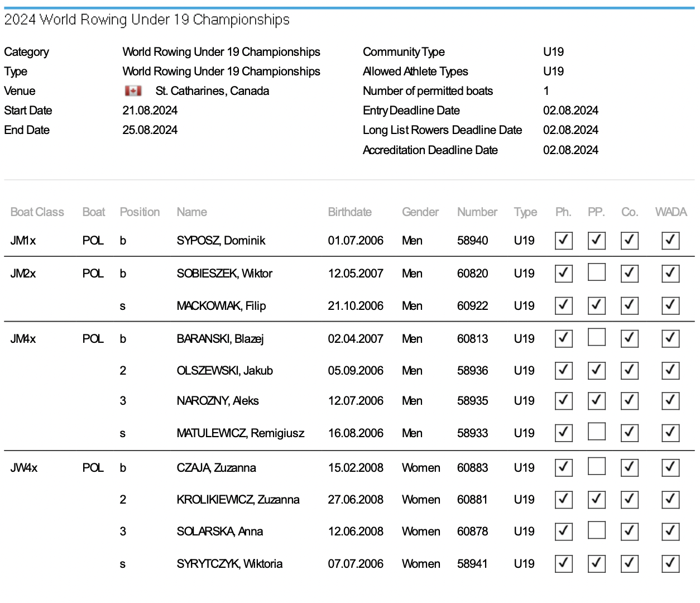
Task: Toggle WADA checkbox for SOBIESZEK, Wiktor
Action: [670, 273]
